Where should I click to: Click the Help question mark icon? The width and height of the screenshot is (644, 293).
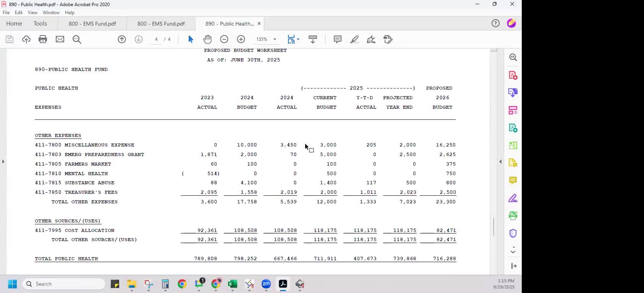pyautogui.click(x=495, y=24)
